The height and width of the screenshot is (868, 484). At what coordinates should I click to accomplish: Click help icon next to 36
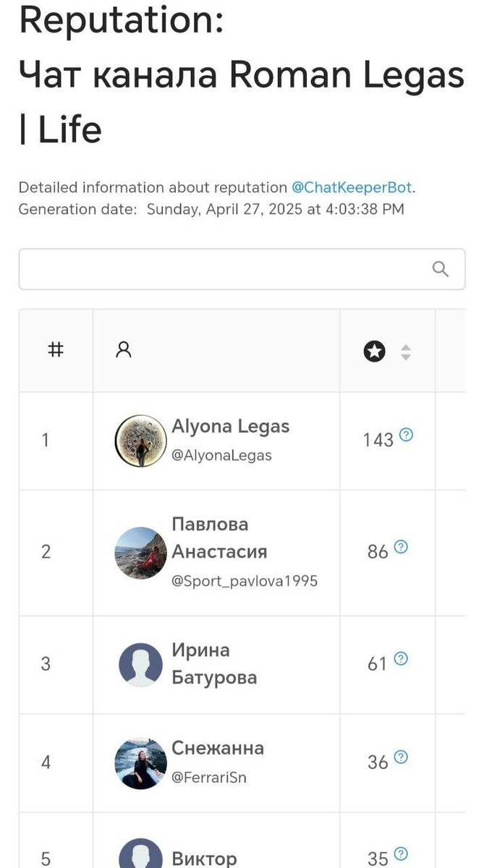click(401, 757)
